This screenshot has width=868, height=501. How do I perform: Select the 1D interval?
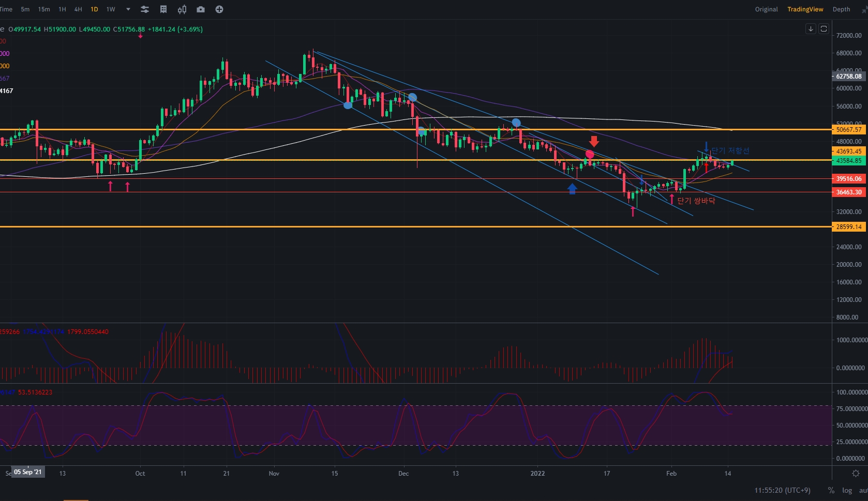click(x=94, y=9)
